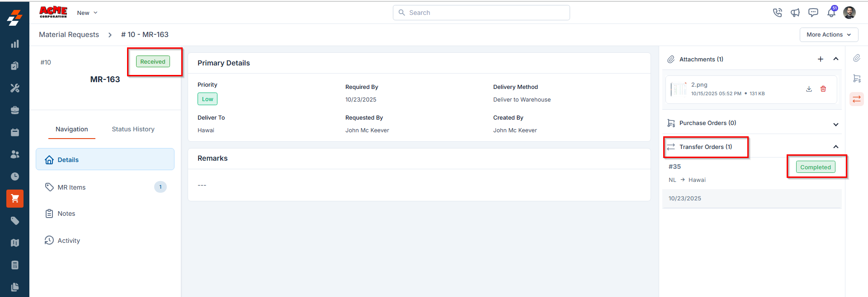The height and width of the screenshot is (297, 868).
Task: Open the user profile avatar
Action: point(849,13)
